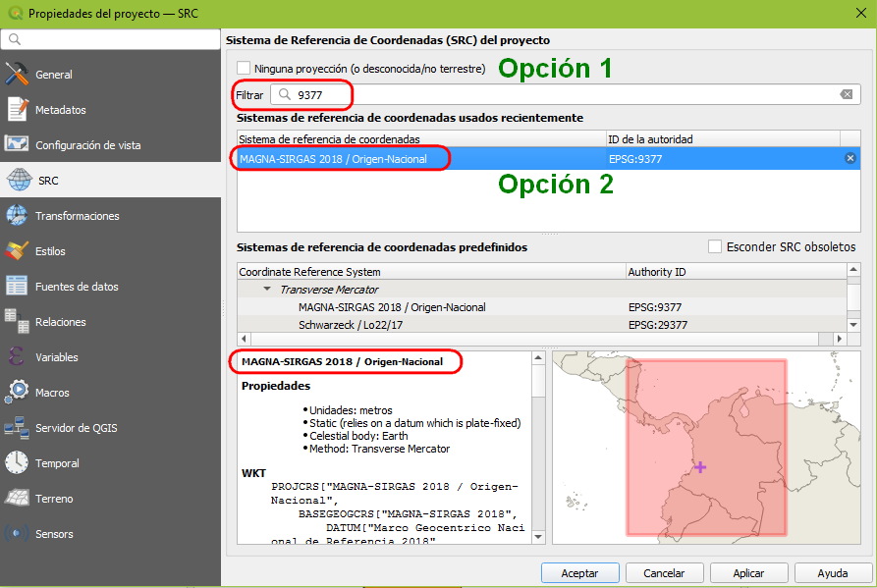Click the Cancelar button
Image resolution: width=877 pixels, height=588 pixels.
664,573
